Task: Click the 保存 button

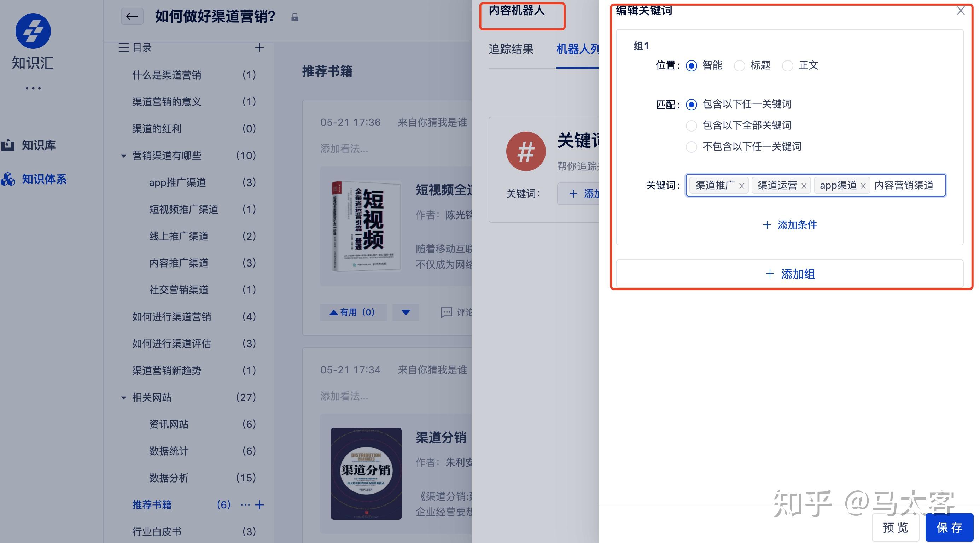Action: [949, 527]
